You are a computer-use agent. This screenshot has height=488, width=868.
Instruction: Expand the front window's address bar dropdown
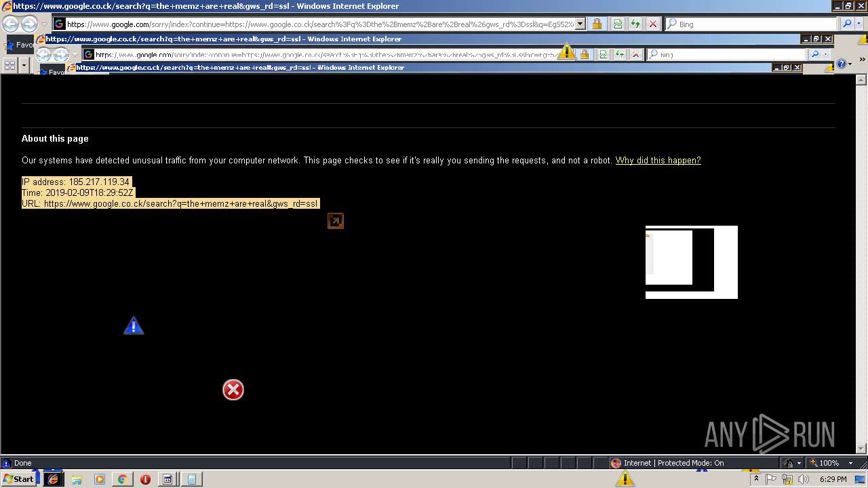click(580, 24)
